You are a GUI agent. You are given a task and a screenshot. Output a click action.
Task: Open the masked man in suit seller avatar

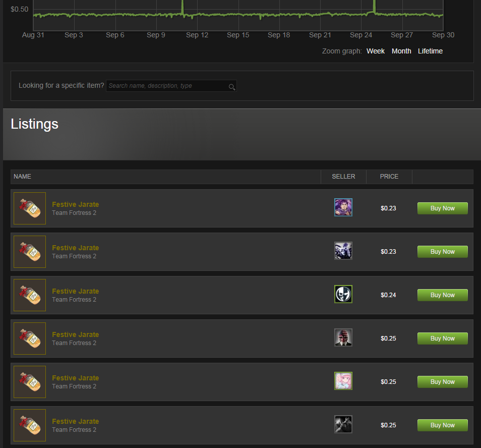[343, 338]
